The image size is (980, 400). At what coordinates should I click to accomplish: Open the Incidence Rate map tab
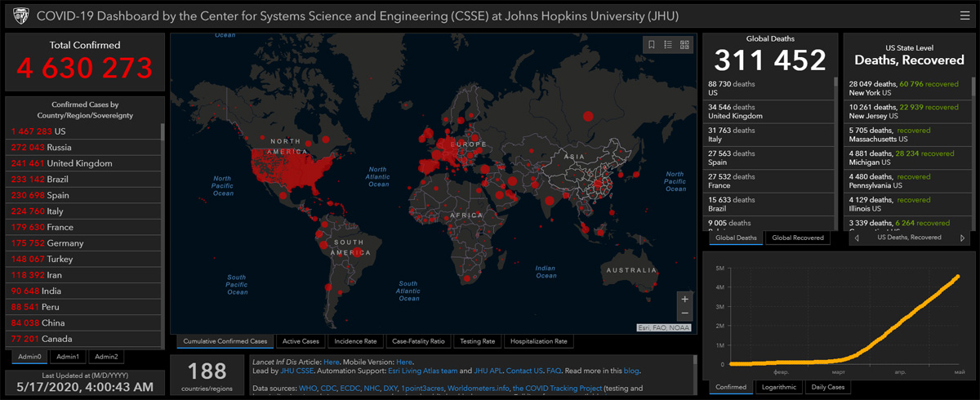pyautogui.click(x=356, y=341)
